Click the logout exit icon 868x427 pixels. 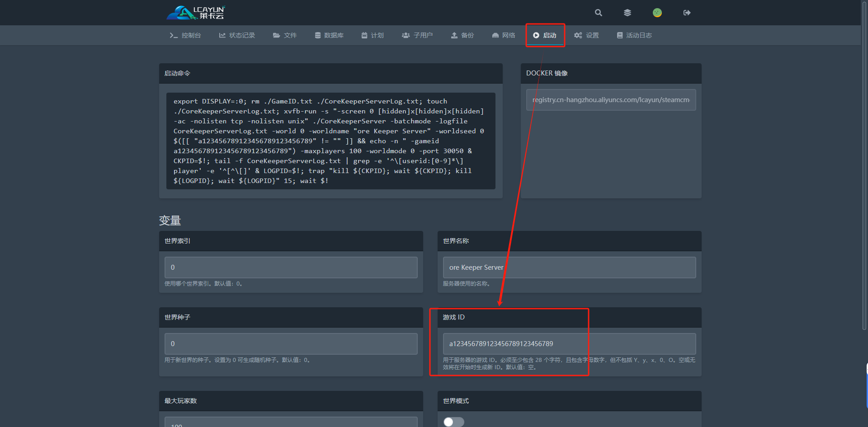tap(687, 13)
